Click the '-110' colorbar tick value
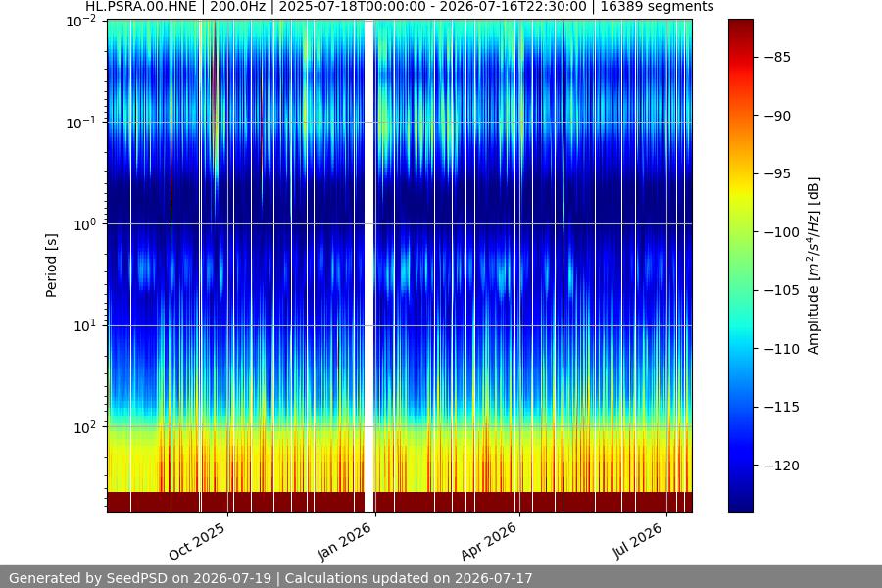The image size is (882, 588). tap(781, 349)
